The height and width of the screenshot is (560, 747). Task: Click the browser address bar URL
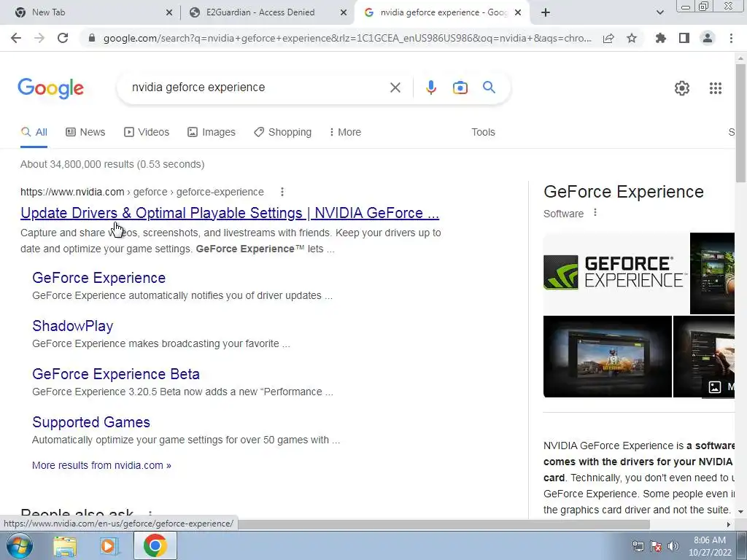coord(347,38)
